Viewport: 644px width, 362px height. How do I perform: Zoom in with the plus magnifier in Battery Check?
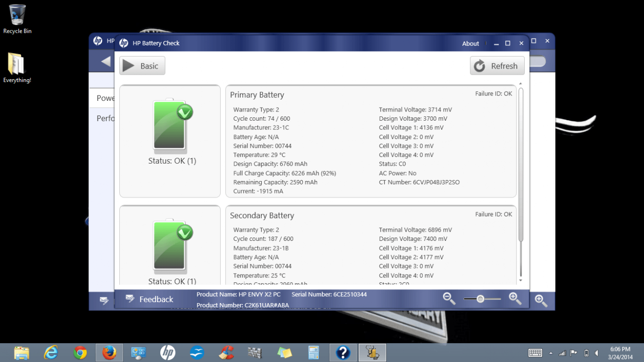click(515, 299)
